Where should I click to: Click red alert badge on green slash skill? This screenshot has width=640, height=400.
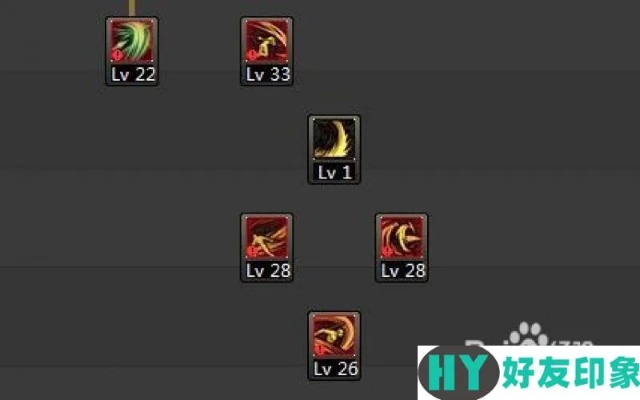[x=118, y=55]
